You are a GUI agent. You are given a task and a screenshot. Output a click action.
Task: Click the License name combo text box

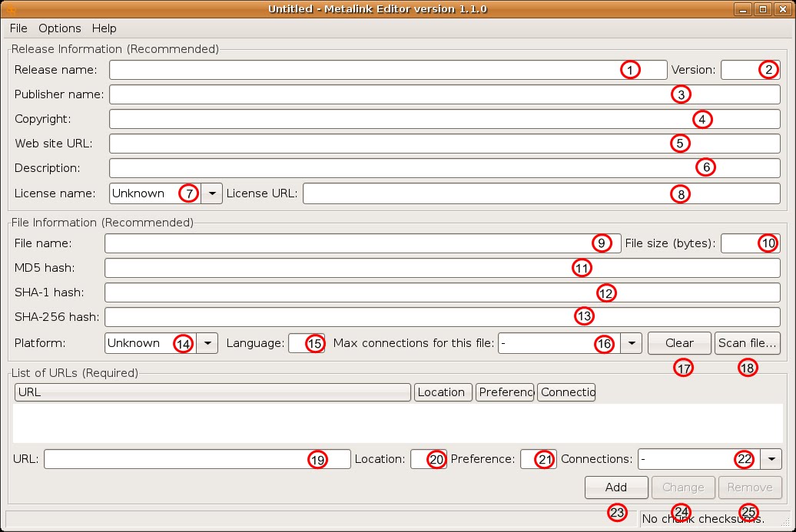155,193
